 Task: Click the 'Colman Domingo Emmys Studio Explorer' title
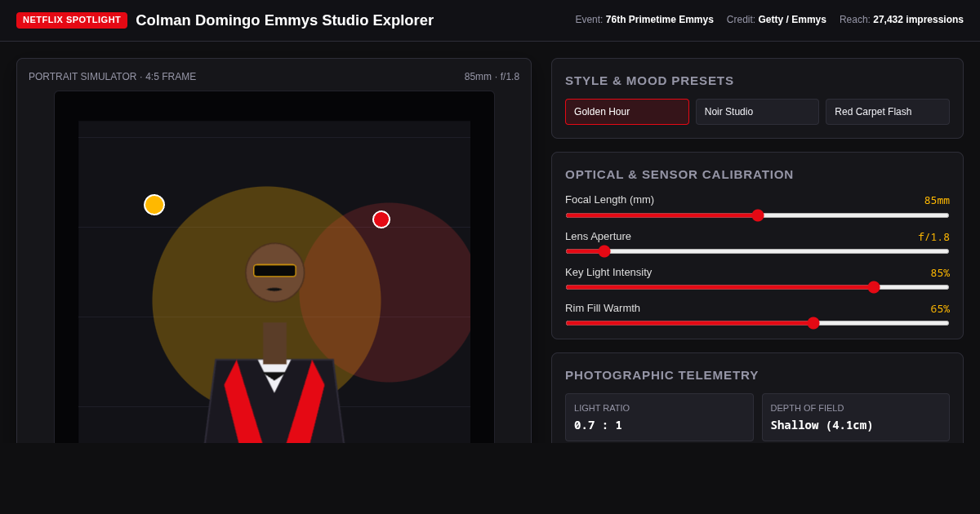(285, 20)
